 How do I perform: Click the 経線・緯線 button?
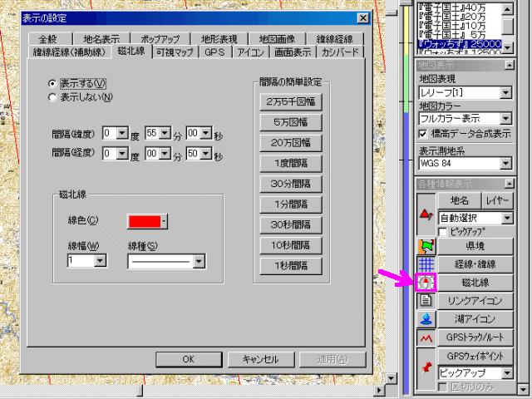[475, 264]
